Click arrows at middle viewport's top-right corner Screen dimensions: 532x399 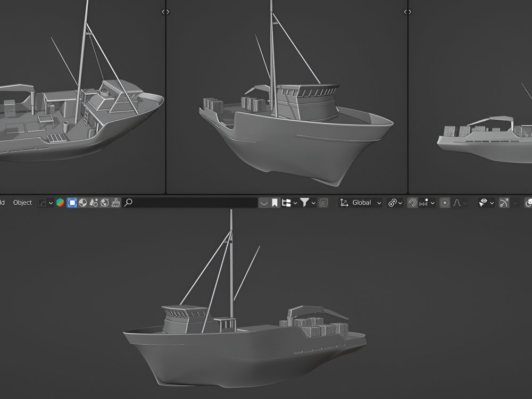pyautogui.click(x=408, y=12)
